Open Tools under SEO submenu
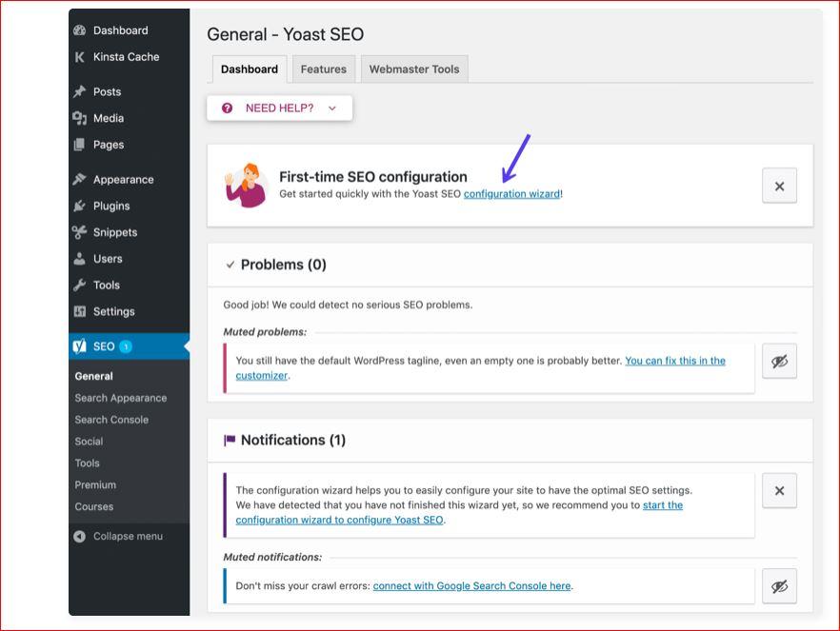The height and width of the screenshot is (631, 840). point(88,463)
